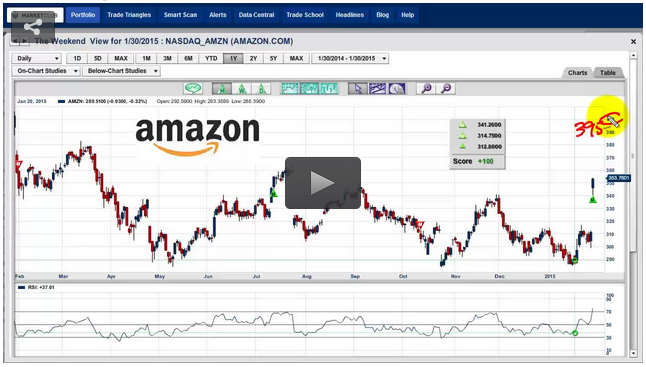Play the Amazon chart video
Screen dimensions: 646x367
323,182
